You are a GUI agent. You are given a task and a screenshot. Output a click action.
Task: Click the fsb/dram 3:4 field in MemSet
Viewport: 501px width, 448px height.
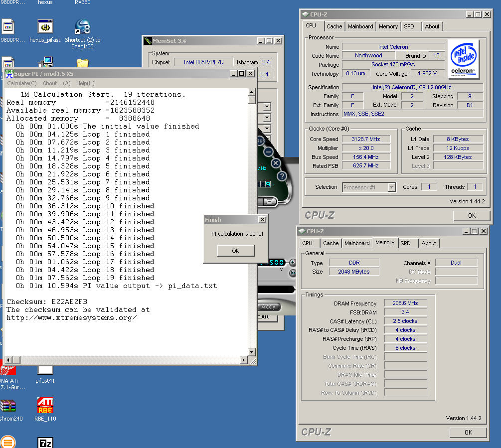point(266,62)
